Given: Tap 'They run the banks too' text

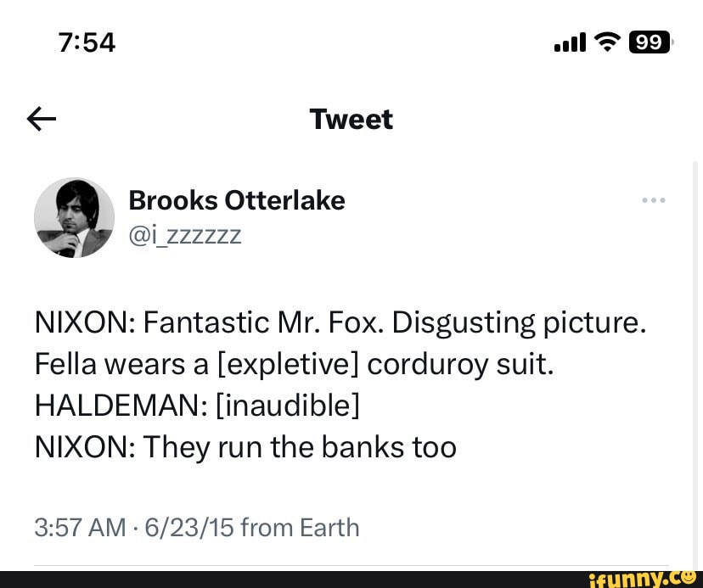Looking at the screenshot, I should [300, 447].
